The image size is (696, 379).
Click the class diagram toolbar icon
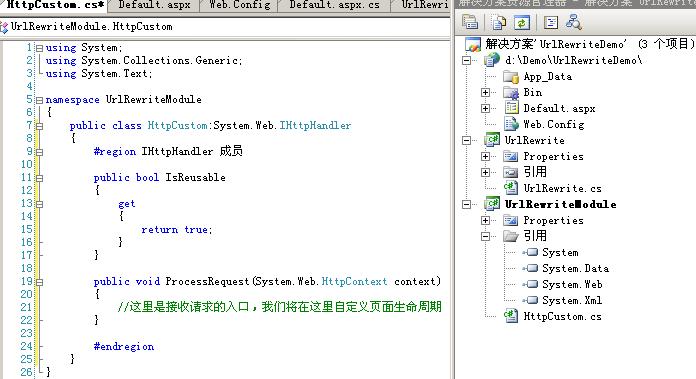tap(573, 22)
